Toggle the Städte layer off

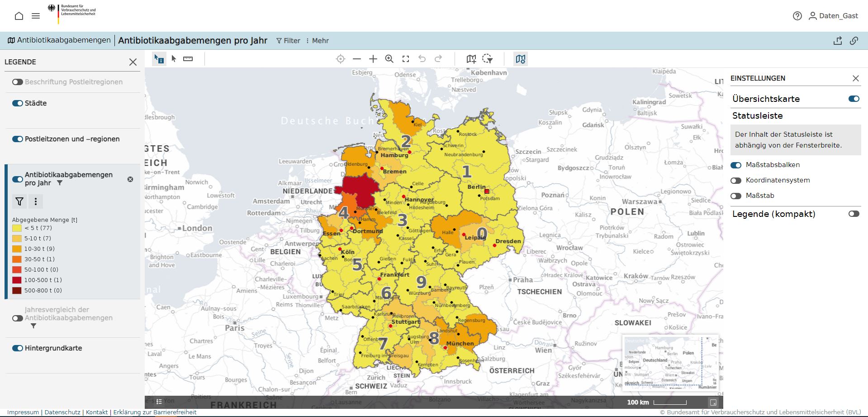[x=18, y=103]
